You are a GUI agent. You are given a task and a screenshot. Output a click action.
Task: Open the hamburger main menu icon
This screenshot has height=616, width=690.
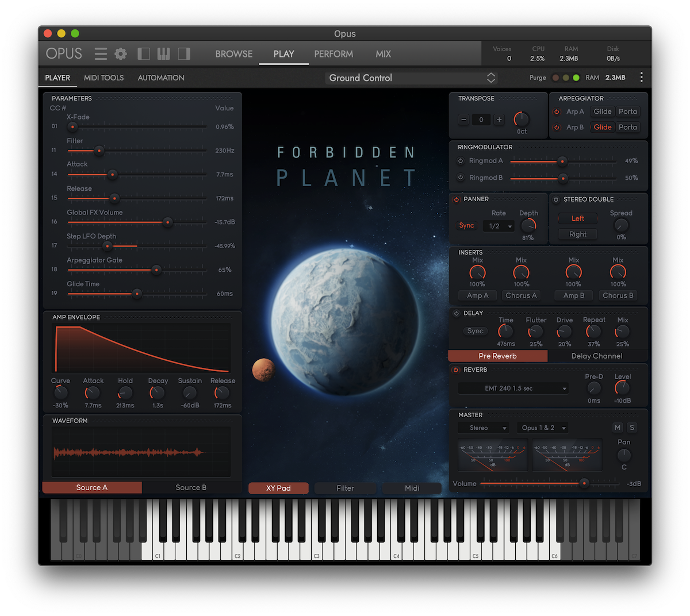pyautogui.click(x=101, y=54)
